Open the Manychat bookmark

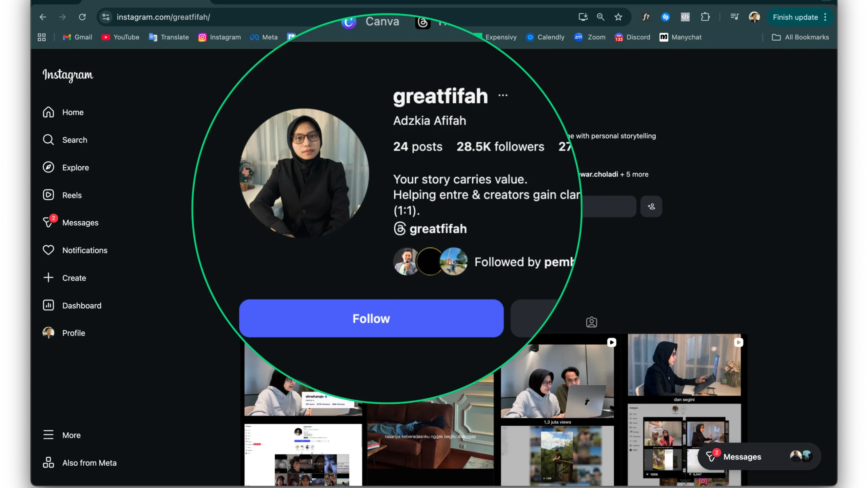click(680, 37)
